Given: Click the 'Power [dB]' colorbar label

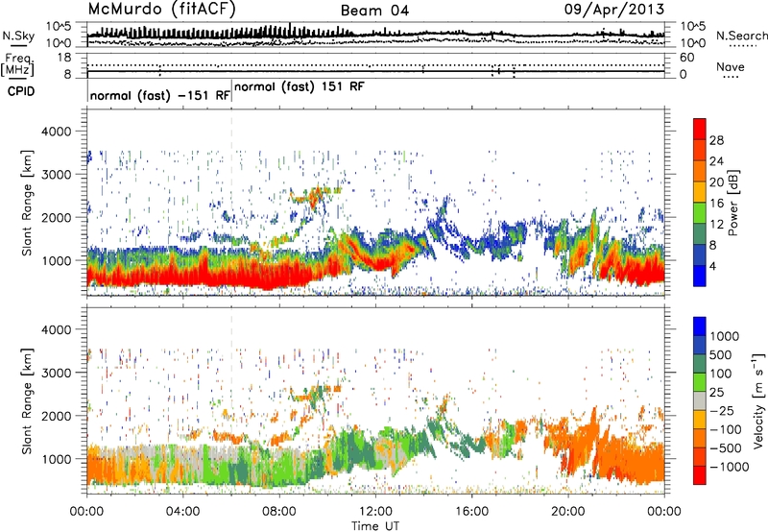Looking at the screenshot, I should [x=732, y=203].
